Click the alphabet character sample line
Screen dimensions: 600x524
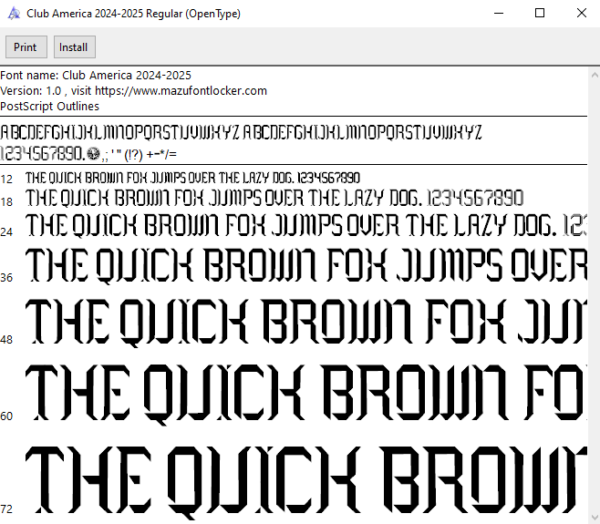tap(241, 133)
